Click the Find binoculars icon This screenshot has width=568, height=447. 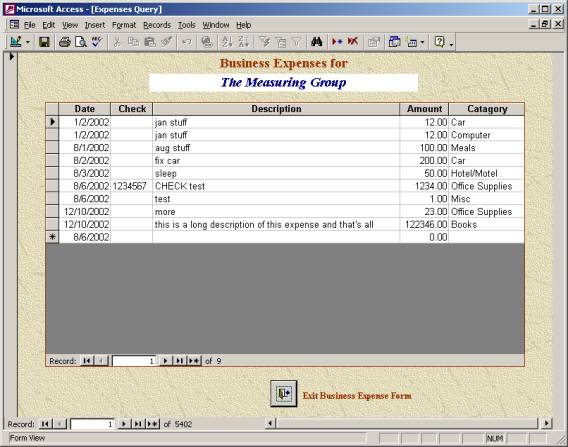pos(316,42)
